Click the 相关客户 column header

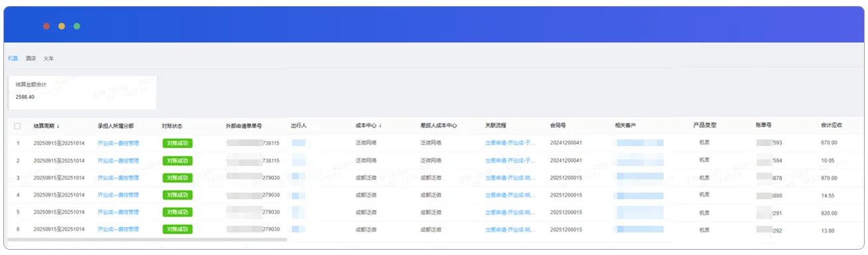click(626, 126)
